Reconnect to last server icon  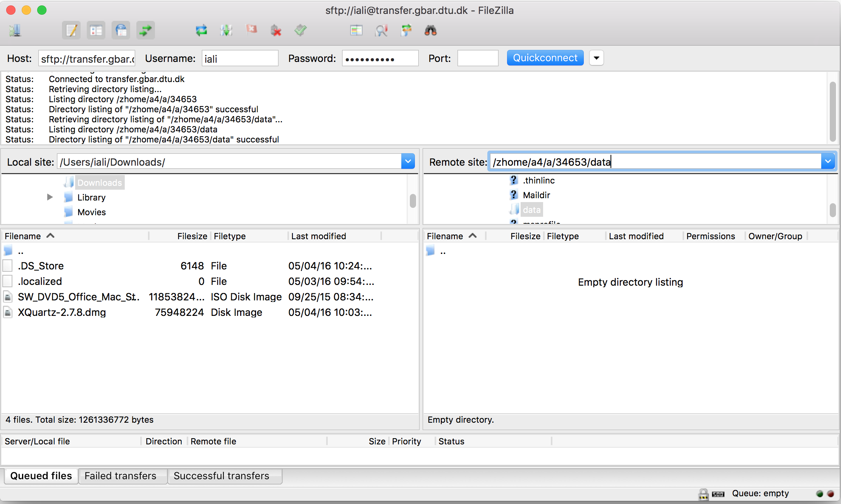pos(301,30)
